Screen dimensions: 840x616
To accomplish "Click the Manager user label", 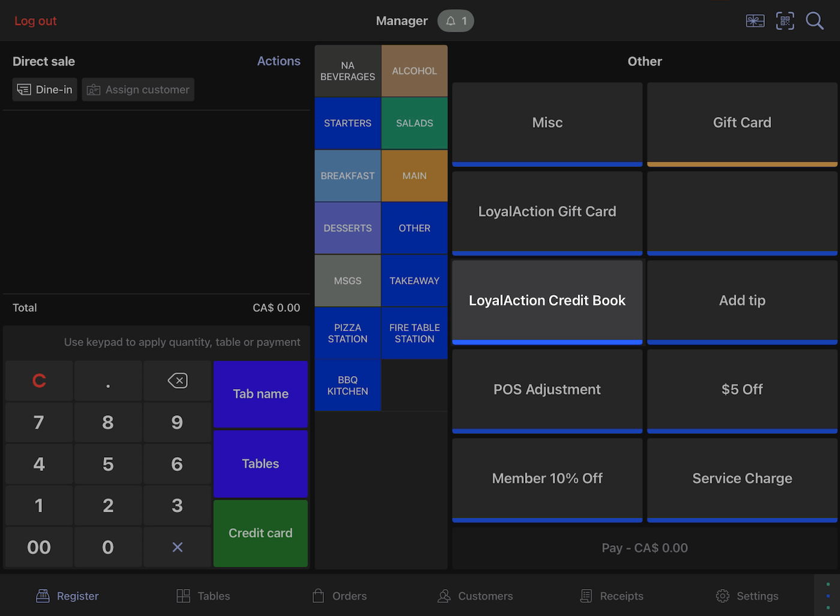I will (401, 21).
